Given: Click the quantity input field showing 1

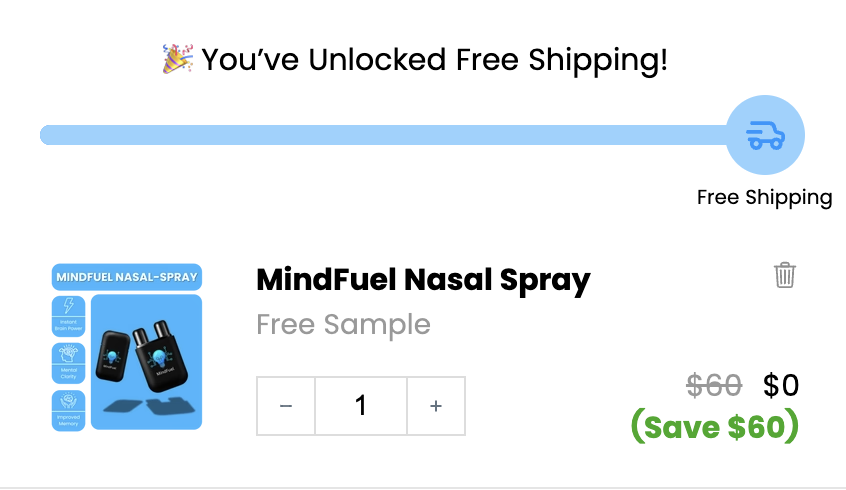Looking at the screenshot, I should point(361,406).
